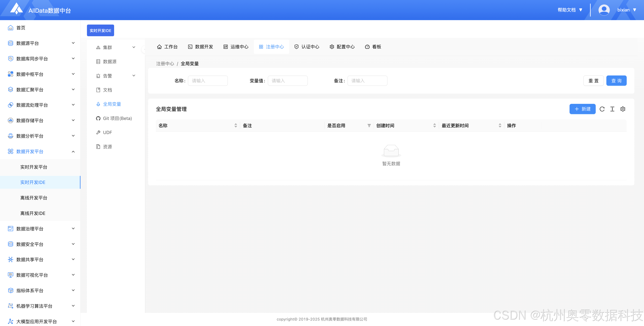Click the 查询 button
The width and height of the screenshot is (644, 326).
(x=616, y=81)
